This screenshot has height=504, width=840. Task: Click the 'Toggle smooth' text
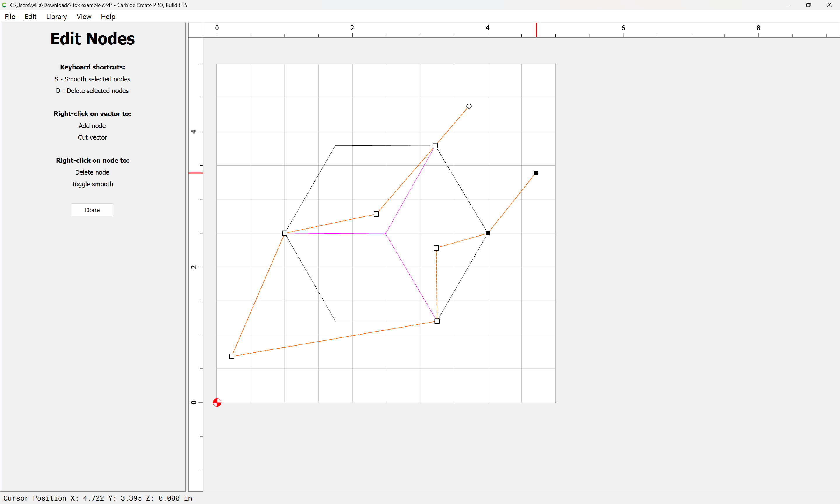tap(92, 184)
